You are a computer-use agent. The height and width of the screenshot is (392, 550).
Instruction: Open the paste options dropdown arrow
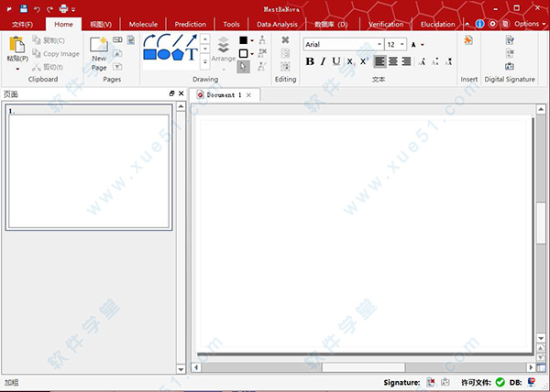pyautogui.click(x=17, y=69)
